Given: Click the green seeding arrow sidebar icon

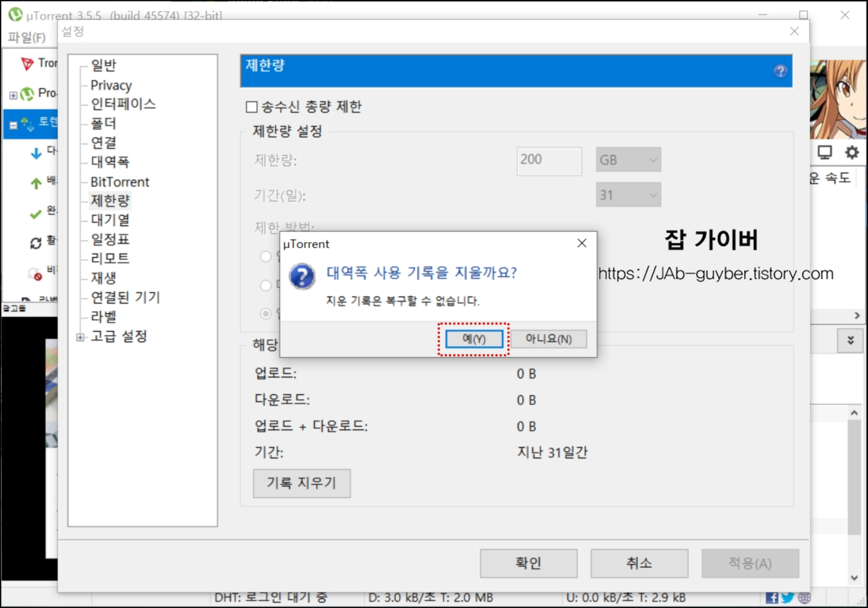Looking at the screenshot, I should 36,183.
